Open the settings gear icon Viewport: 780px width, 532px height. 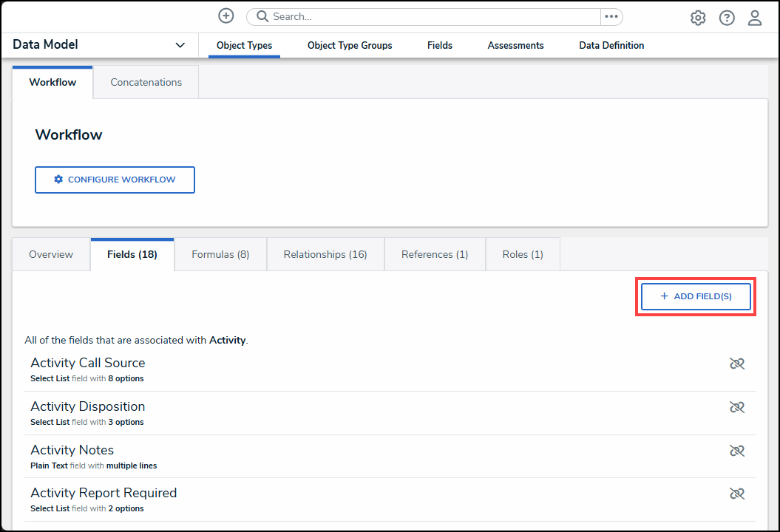698,18
